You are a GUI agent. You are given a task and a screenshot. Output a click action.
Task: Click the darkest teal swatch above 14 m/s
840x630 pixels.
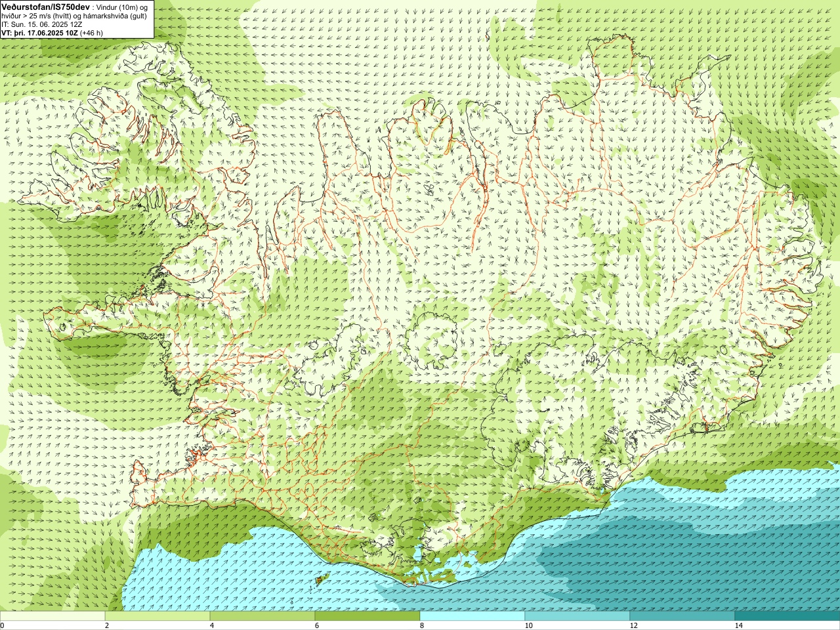[x=787, y=616]
